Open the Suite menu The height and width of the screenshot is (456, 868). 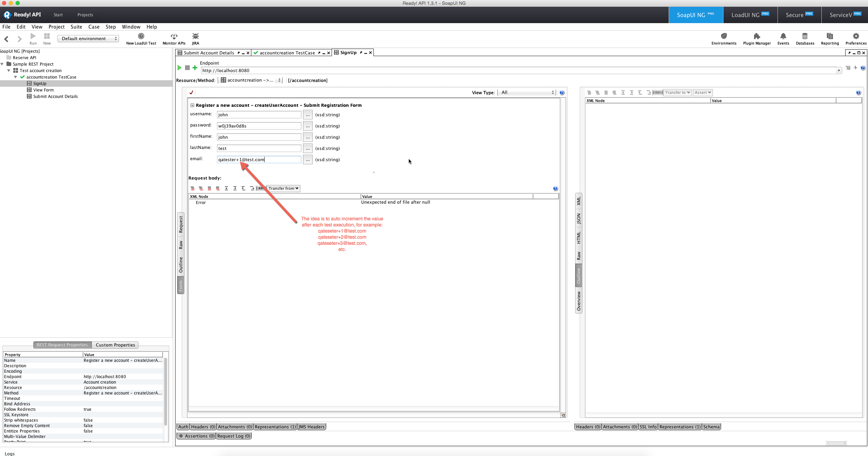(x=76, y=27)
